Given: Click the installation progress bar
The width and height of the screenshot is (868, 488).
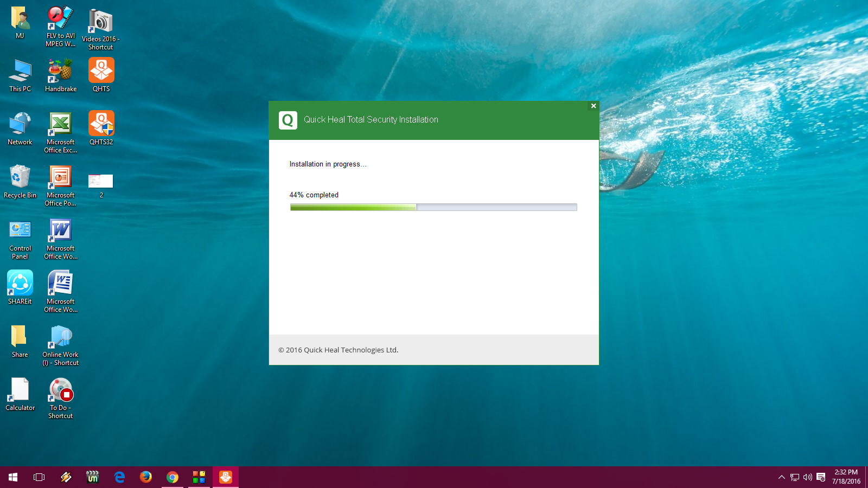Looking at the screenshot, I should pyautogui.click(x=433, y=207).
